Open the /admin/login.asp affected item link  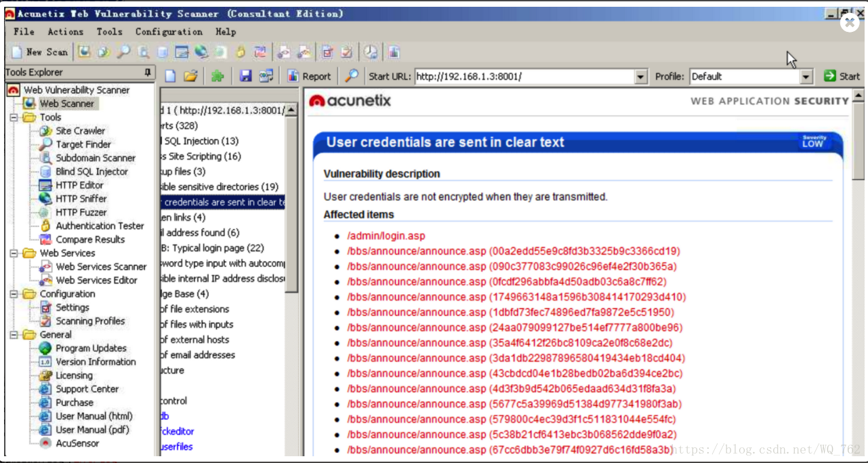(386, 236)
